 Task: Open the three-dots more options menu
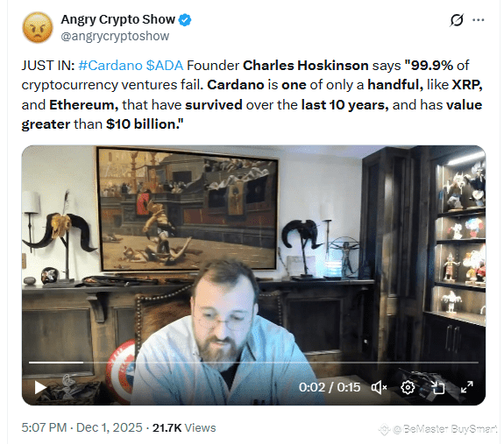pyautogui.click(x=479, y=20)
